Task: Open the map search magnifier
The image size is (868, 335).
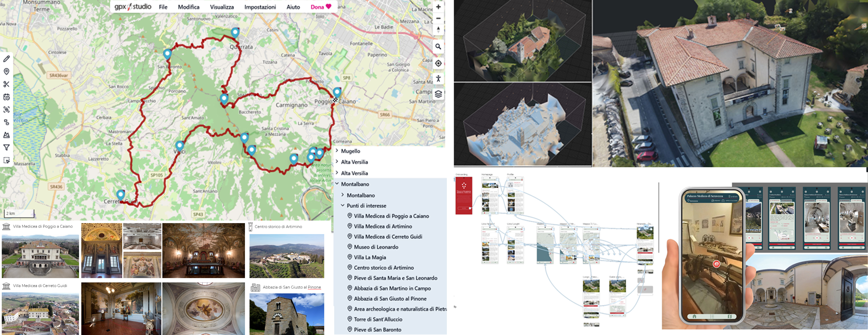Action: [438, 46]
